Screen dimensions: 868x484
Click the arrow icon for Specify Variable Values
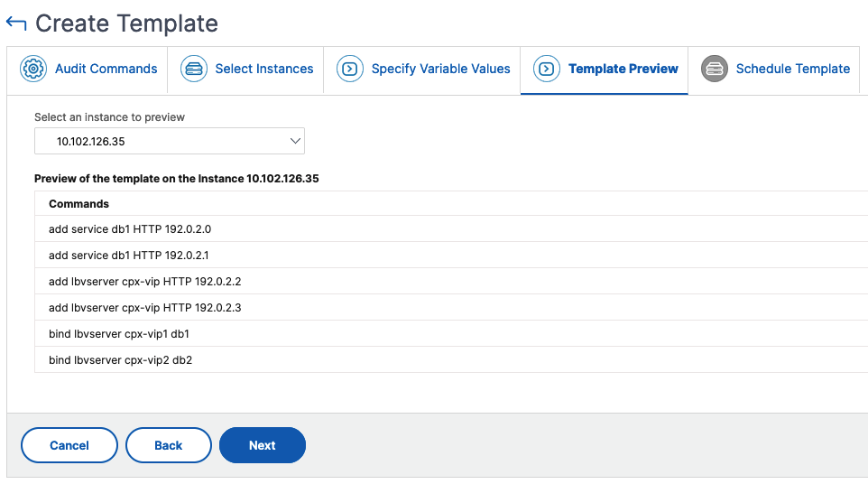[x=350, y=69]
